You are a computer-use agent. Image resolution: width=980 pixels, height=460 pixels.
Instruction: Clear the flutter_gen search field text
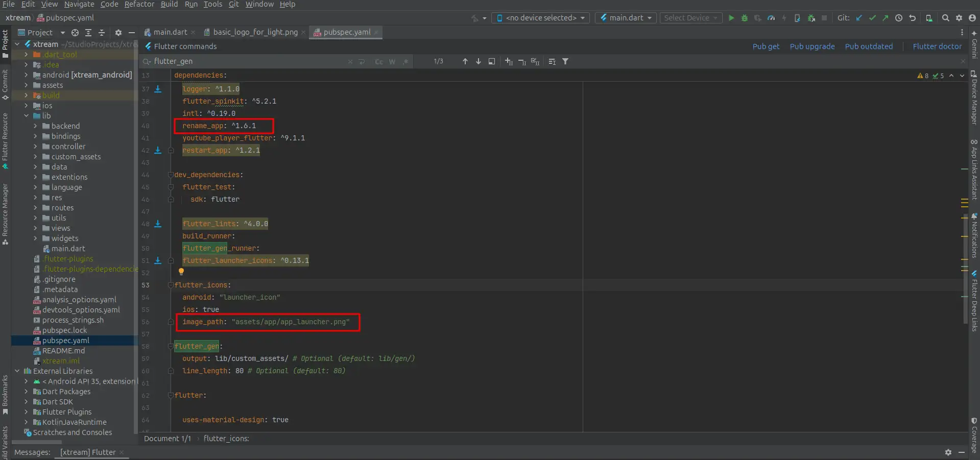tap(350, 61)
